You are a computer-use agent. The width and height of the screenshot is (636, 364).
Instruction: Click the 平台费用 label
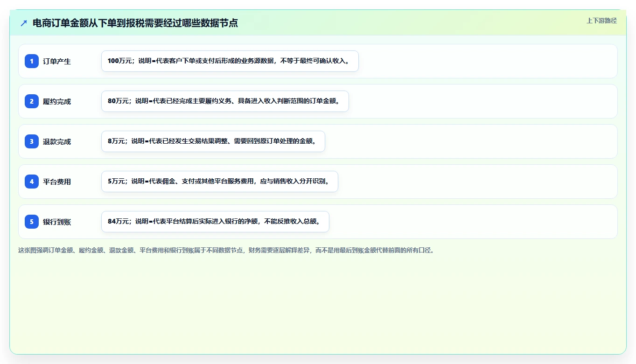57,182
